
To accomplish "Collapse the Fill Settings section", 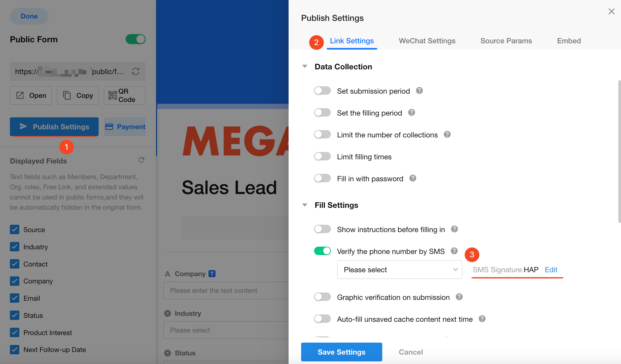I will 304,205.
